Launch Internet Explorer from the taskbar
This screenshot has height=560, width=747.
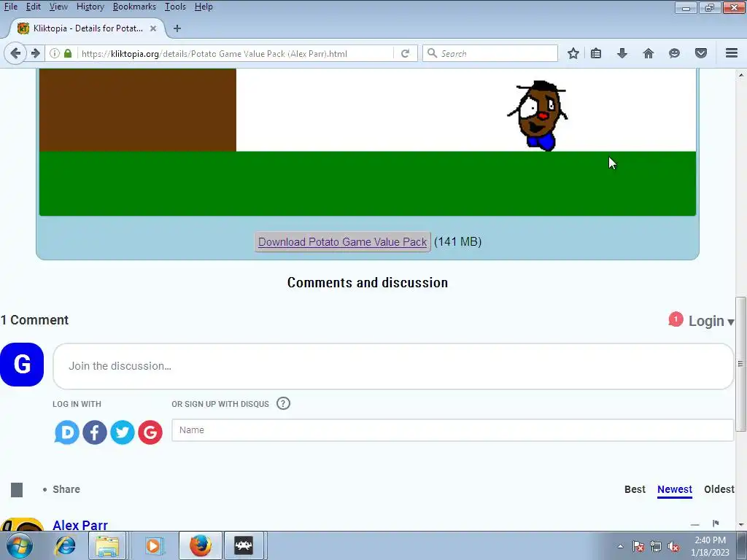tap(65, 545)
